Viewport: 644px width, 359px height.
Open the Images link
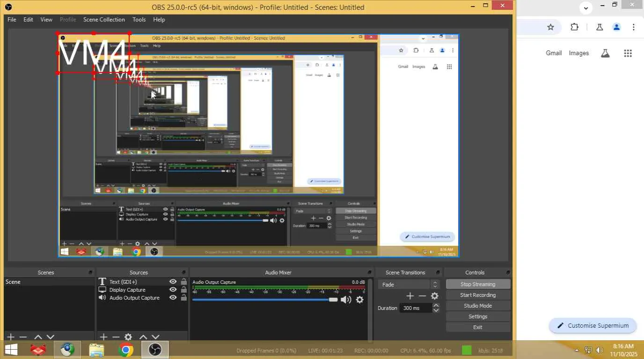point(579,53)
